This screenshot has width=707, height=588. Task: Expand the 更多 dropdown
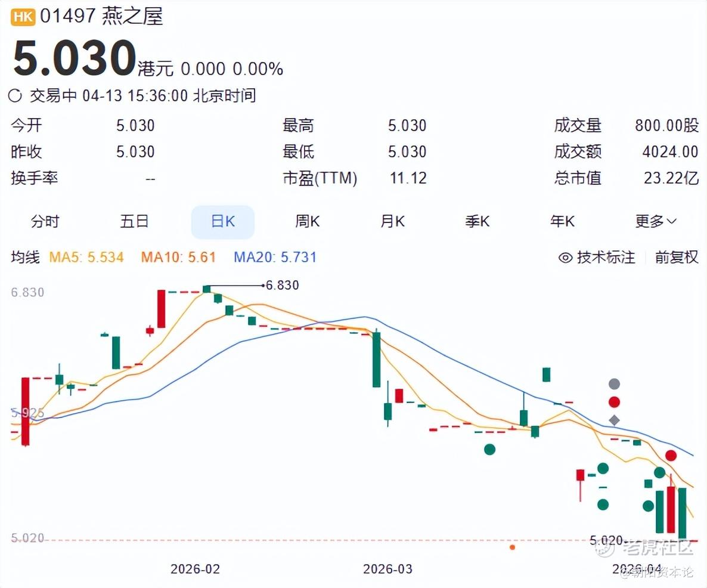(x=656, y=222)
